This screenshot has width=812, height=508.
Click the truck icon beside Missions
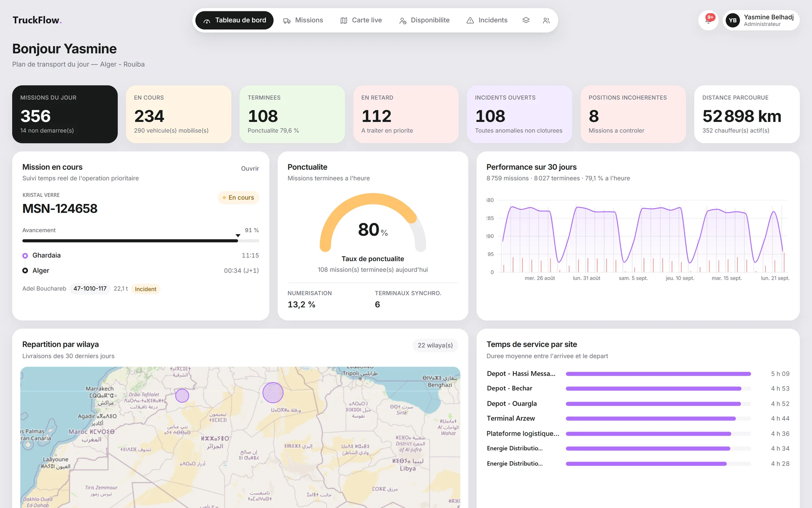pos(287,21)
